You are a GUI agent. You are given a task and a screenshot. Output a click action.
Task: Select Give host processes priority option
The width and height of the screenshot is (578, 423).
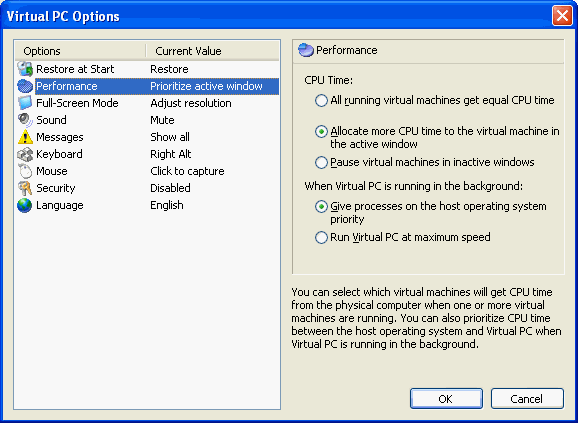click(321, 206)
